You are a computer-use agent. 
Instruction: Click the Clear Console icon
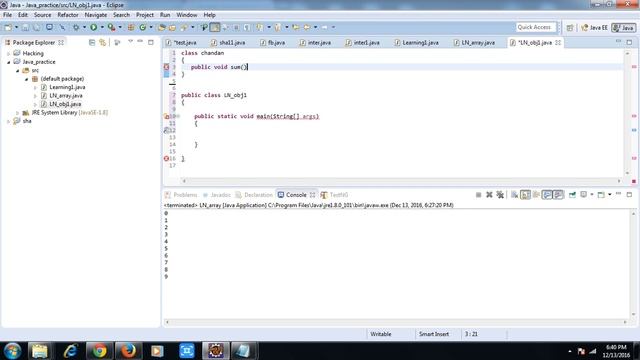click(x=514, y=195)
